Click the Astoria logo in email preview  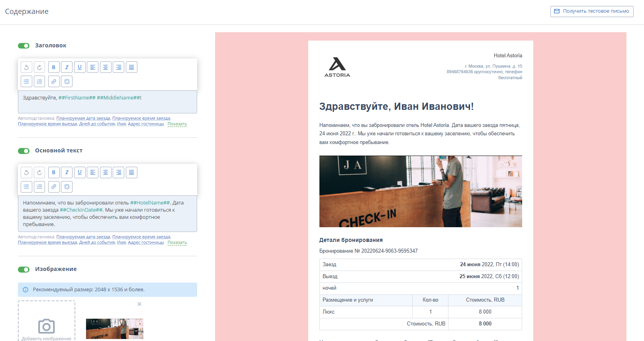click(x=337, y=67)
